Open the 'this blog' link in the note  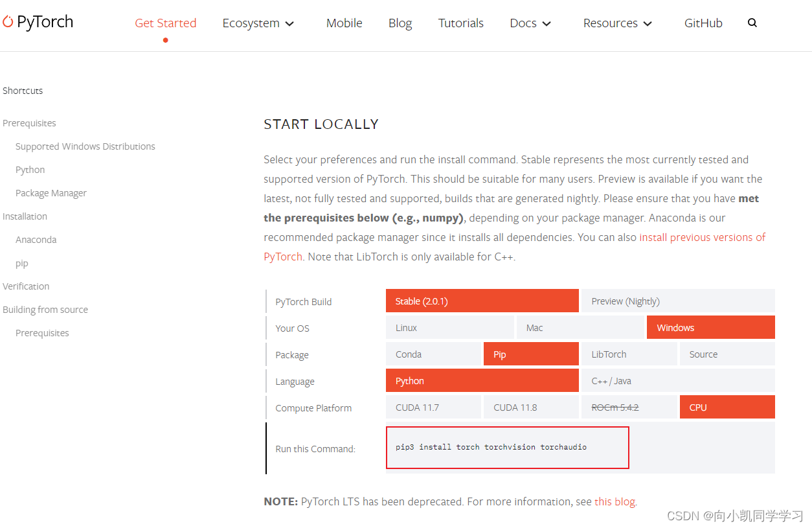pyautogui.click(x=615, y=501)
